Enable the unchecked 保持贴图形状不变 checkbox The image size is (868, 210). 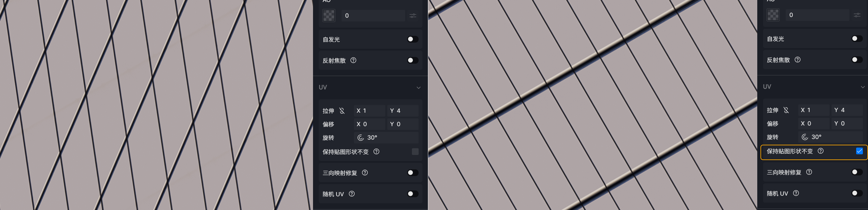coord(415,152)
